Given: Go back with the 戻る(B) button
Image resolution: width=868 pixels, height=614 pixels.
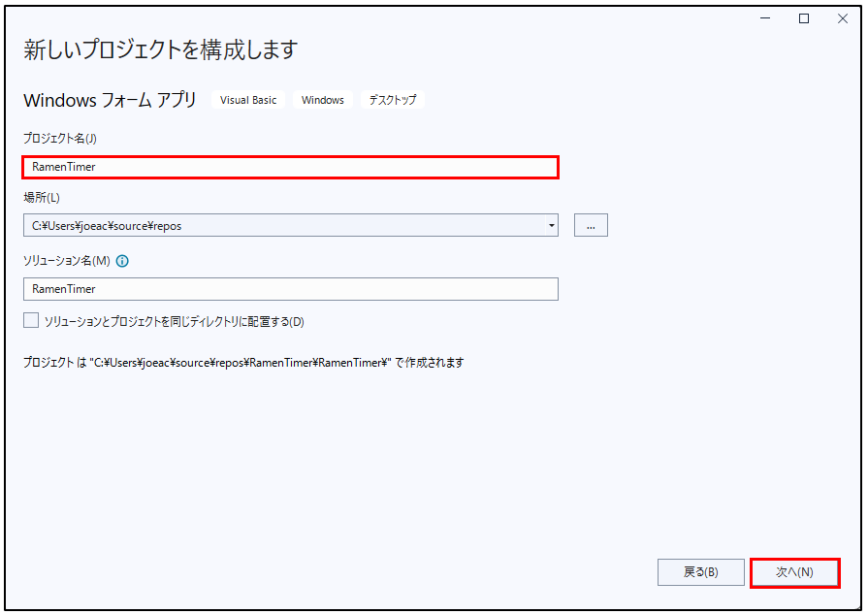Looking at the screenshot, I should point(700,572).
